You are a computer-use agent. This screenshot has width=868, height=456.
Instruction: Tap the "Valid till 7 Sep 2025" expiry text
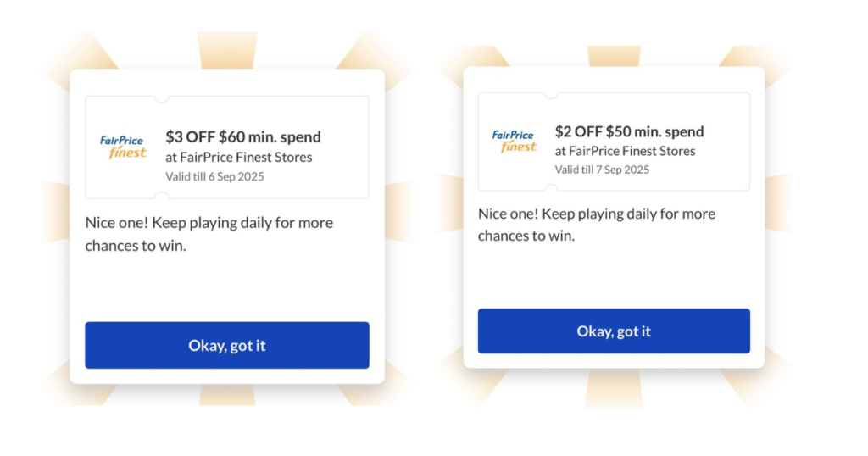(602, 170)
